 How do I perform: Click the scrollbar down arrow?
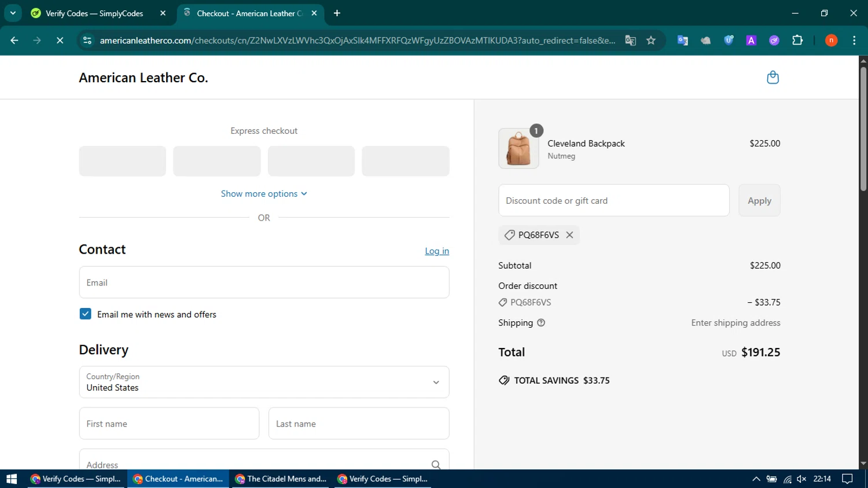tap(863, 464)
